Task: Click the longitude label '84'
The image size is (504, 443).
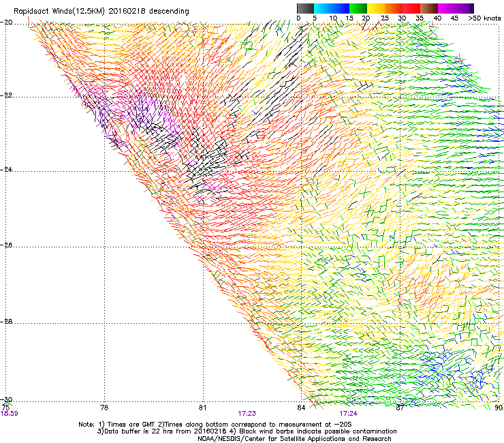Action: (301, 408)
